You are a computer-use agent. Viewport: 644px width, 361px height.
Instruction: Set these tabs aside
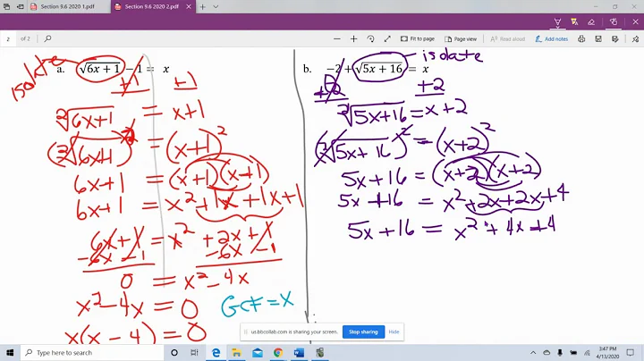[x=20, y=6]
